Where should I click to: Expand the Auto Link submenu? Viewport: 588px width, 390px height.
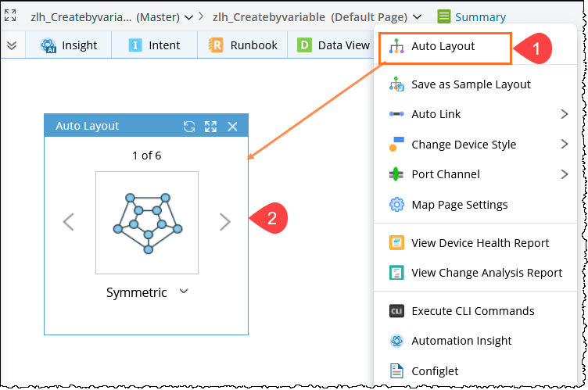tap(564, 114)
